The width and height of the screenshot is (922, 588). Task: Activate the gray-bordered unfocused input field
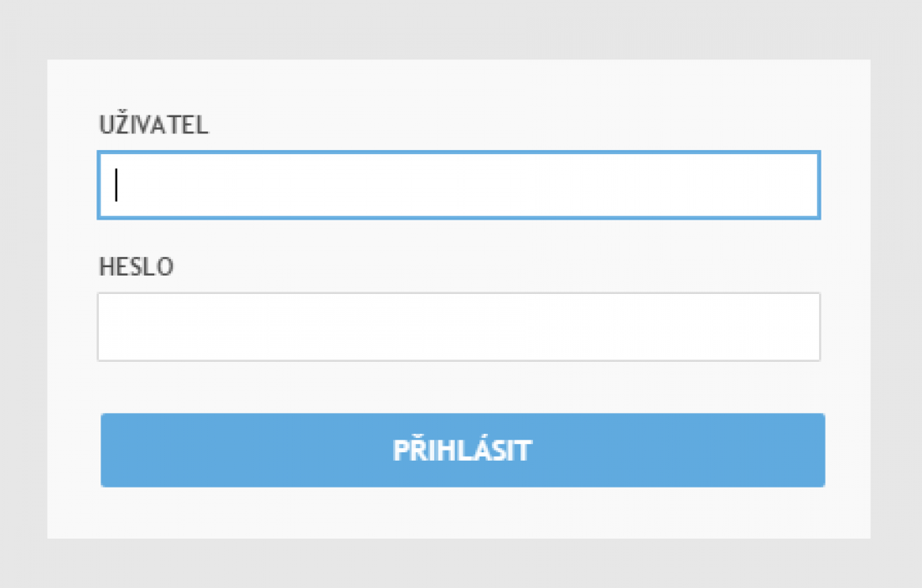pyautogui.click(x=458, y=327)
